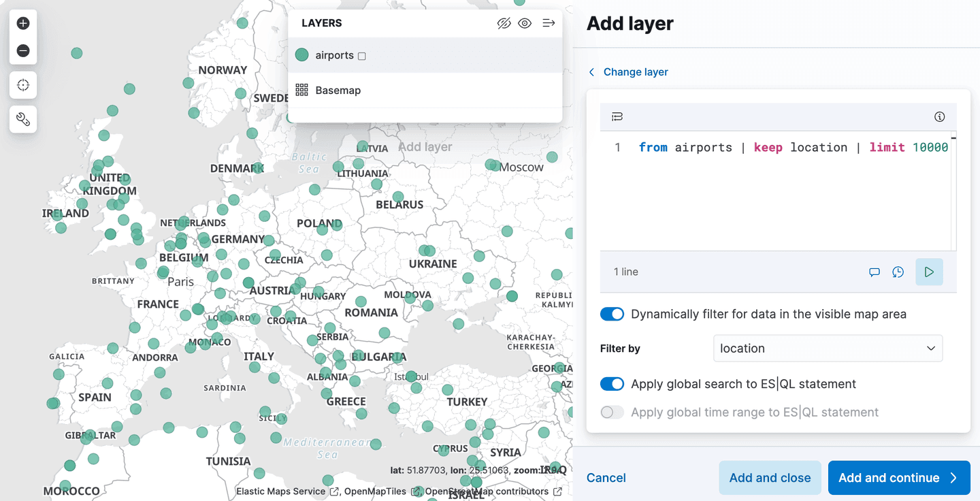Open the Filter by location dropdown
Image resolution: width=980 pixels, height=501 pixels.
pos(827,348)
